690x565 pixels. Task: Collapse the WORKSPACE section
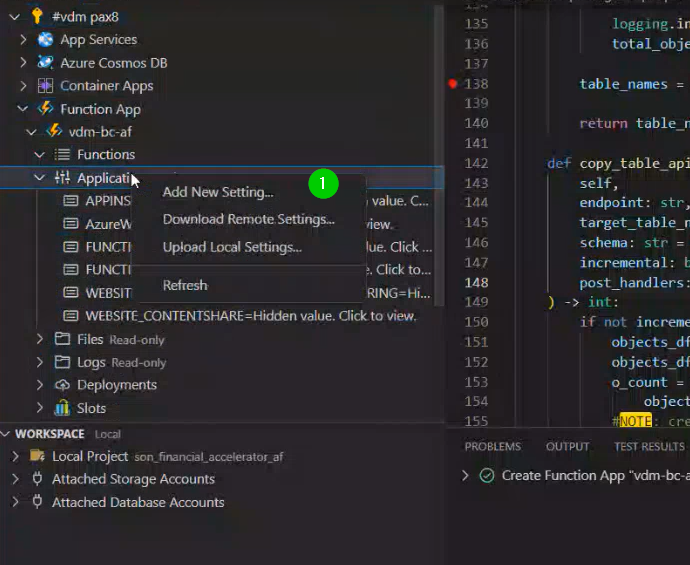pos(6,434)
